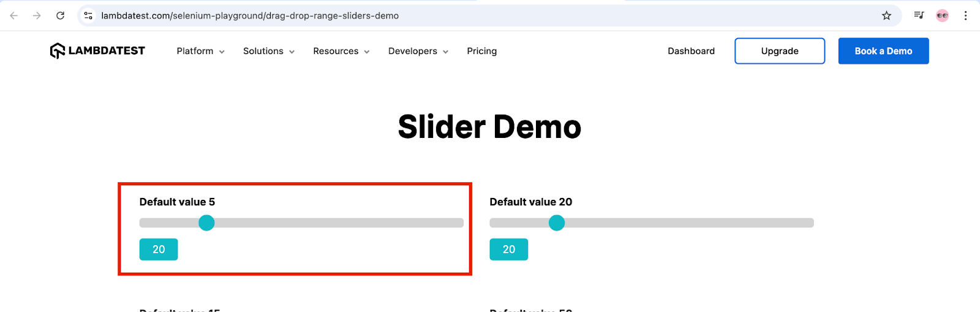This screenshot has height=312, width=980.
Task: Click the Upgrade button
Action: (779, 51)
